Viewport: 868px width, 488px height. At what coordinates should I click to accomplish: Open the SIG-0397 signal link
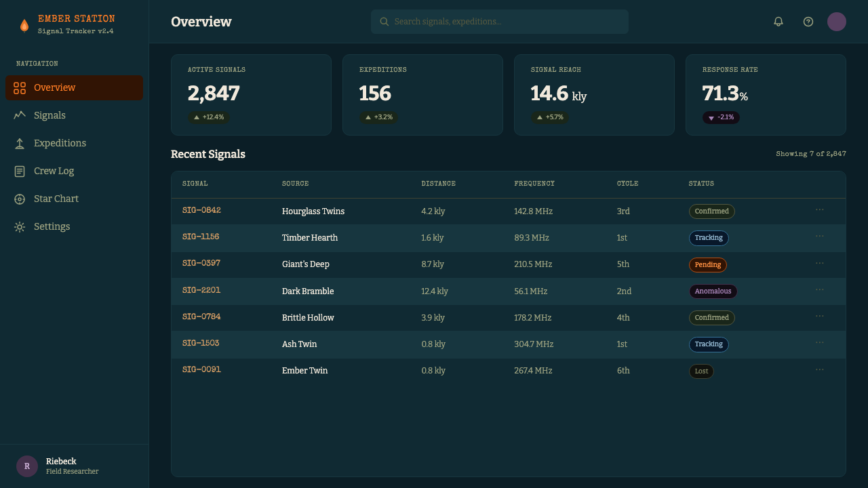201,263
